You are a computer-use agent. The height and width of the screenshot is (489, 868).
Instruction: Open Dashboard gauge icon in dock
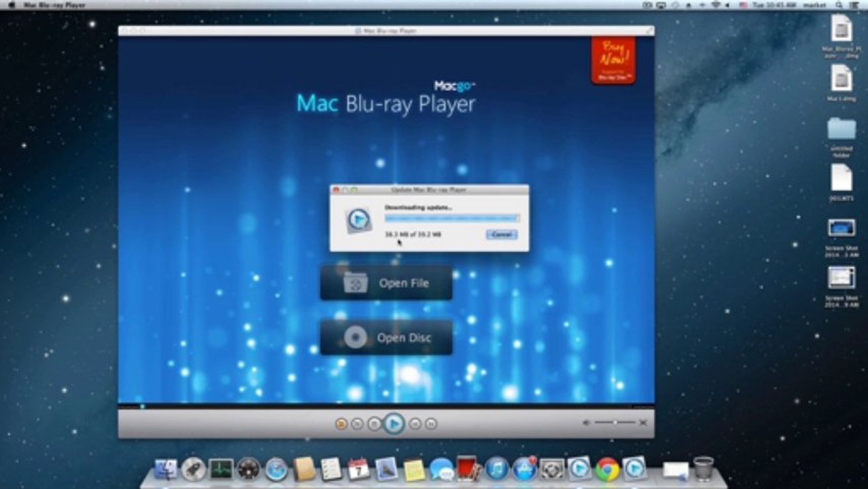pos(248,469)
